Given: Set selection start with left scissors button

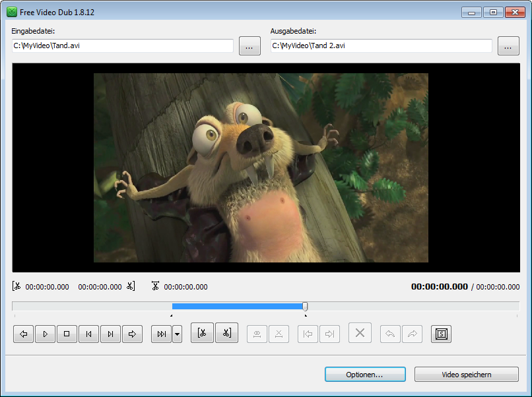Looking at the screenshot, I should pyautogui.click(x=202, y=333).
